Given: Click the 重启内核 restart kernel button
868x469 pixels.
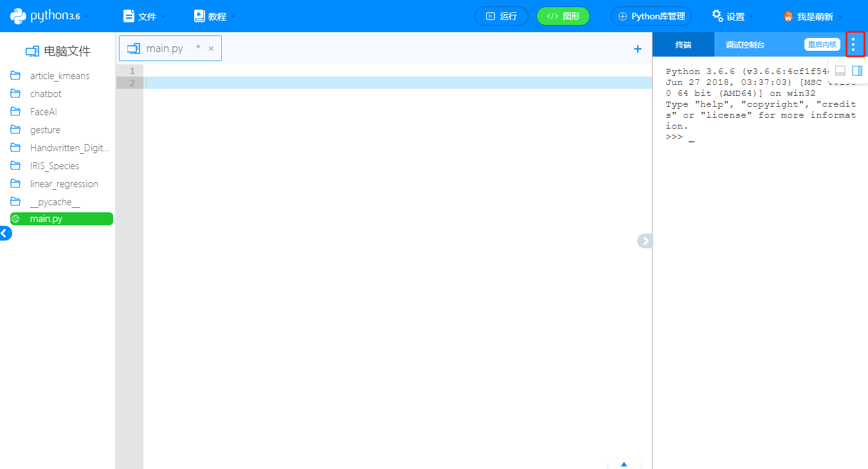Looking at the screenshot, I should (822, 44).
